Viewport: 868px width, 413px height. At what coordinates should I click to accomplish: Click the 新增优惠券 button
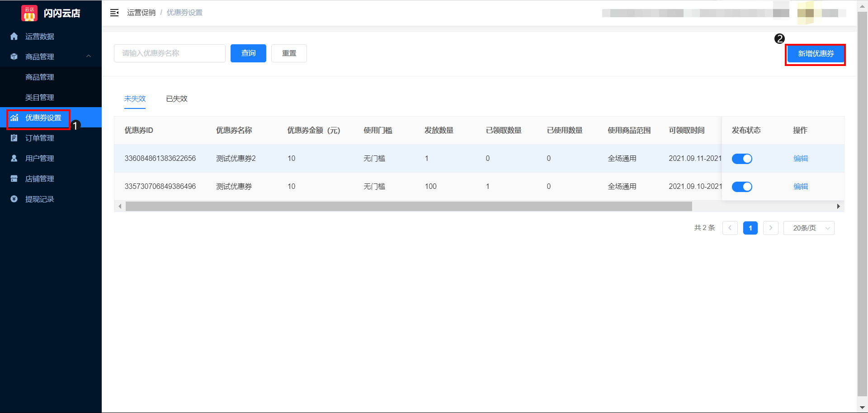815,54
